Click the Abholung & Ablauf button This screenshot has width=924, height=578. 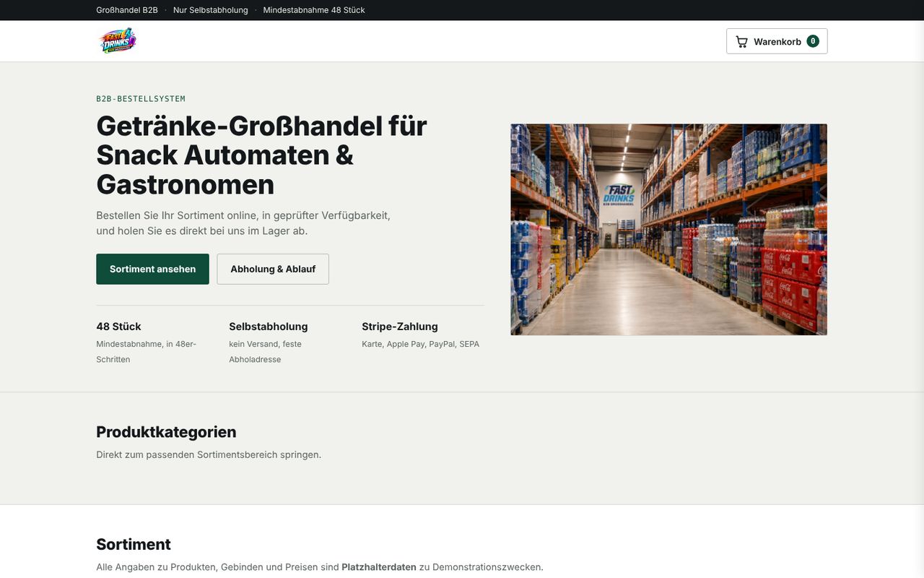(273, 269)
